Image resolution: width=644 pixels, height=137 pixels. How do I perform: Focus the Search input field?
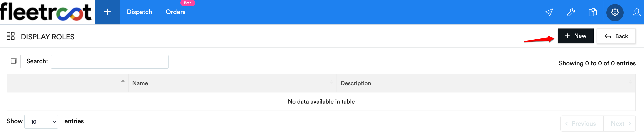(x=109, y=62)
